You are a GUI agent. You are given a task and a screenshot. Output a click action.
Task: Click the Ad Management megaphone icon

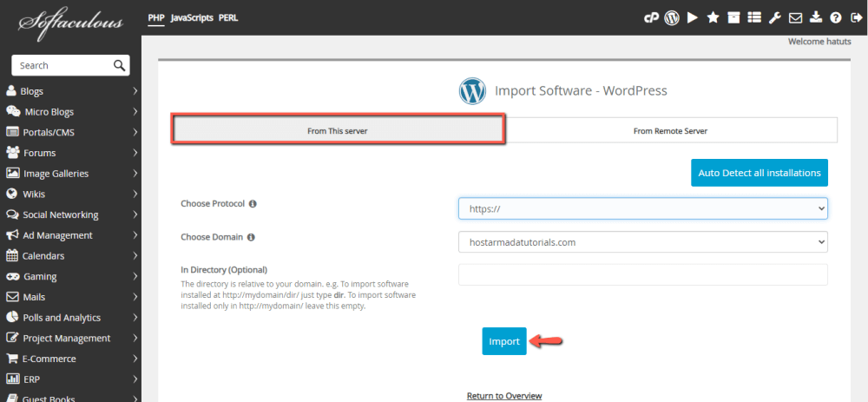point(12,234)
